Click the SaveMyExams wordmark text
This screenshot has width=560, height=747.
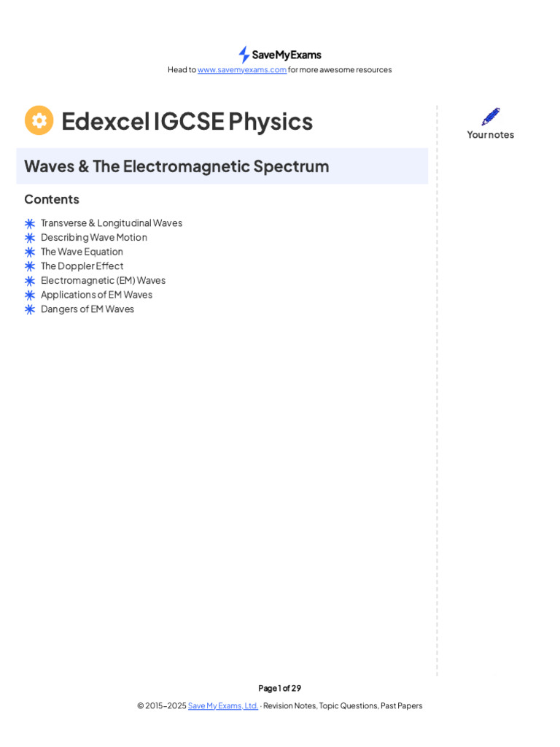click(287, 55)
